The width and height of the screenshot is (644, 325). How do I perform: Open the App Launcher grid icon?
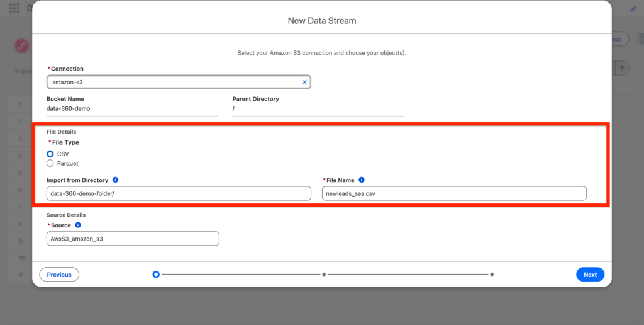[x=14, y=9]
